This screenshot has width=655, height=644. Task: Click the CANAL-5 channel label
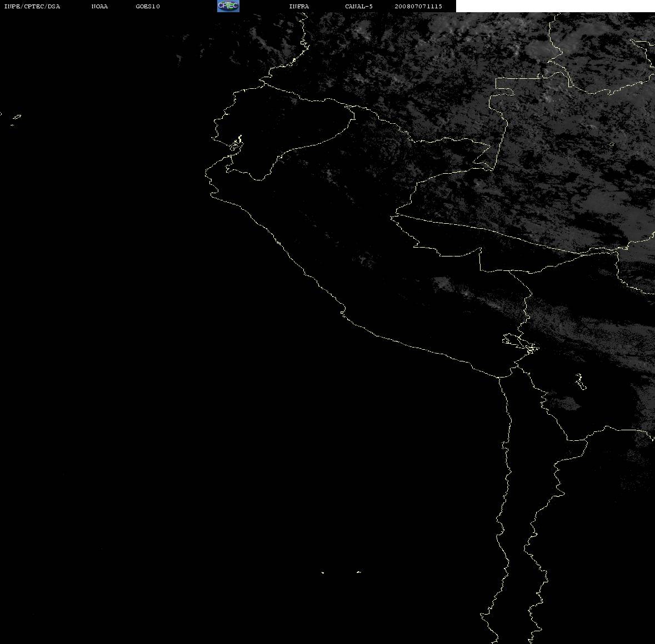[359, 6]
